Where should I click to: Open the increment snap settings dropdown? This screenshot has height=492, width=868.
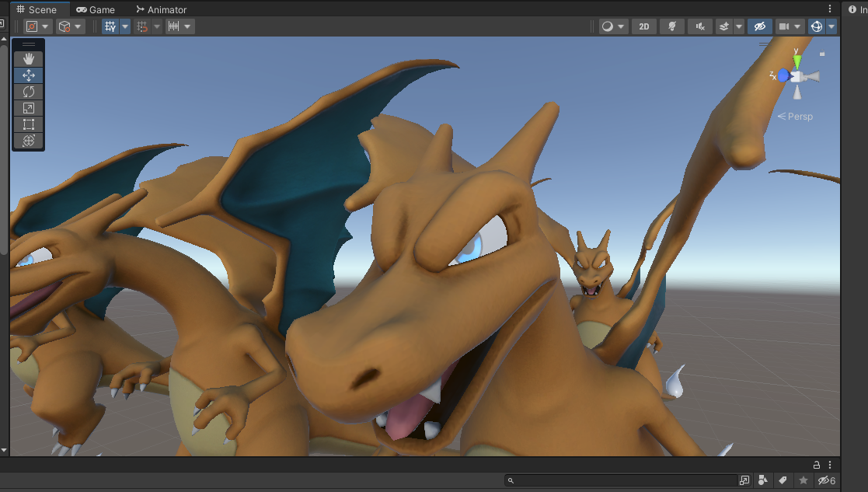[187, 26]
